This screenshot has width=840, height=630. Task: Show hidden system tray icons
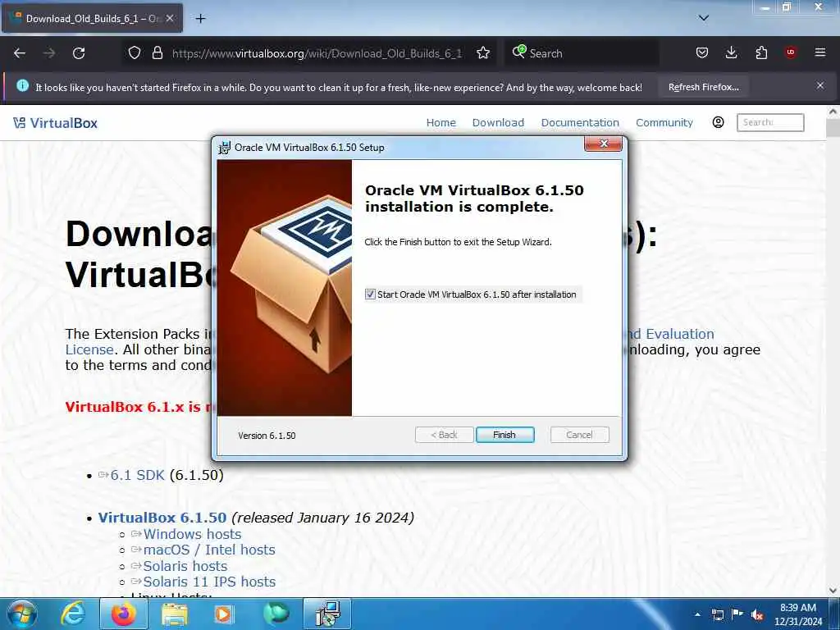[697, 614]
